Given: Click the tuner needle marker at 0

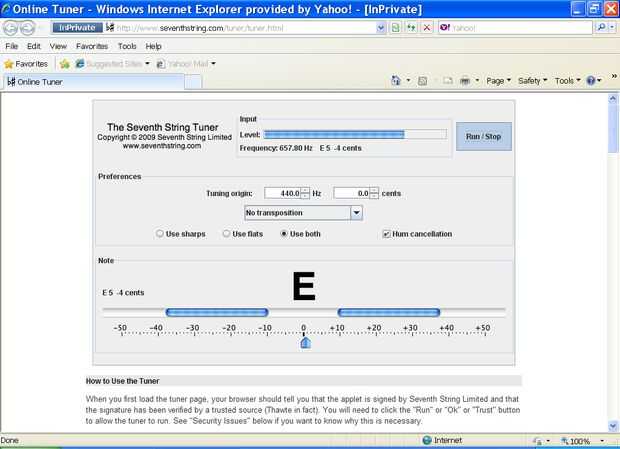Looking at the screenshot, I should tap(305, 342).
